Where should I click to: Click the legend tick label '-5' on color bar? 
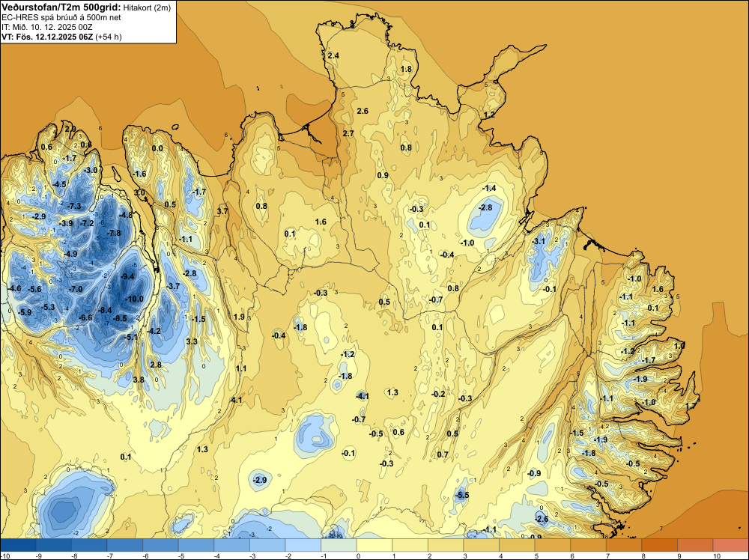[x=181, y=556]
